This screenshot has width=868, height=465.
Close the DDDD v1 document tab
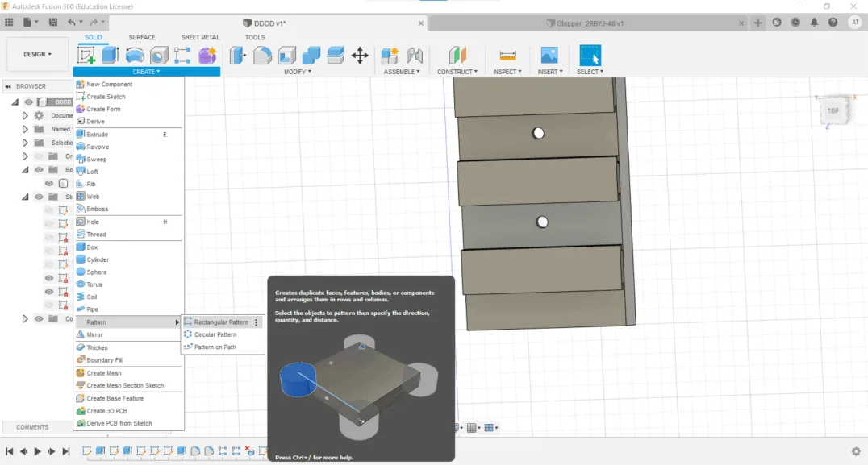point(421,23)
